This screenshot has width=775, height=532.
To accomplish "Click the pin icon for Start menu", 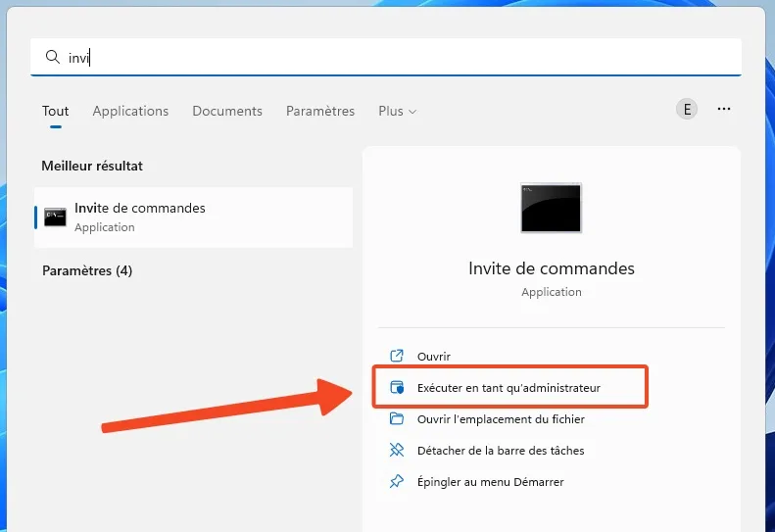I will 397,481.
